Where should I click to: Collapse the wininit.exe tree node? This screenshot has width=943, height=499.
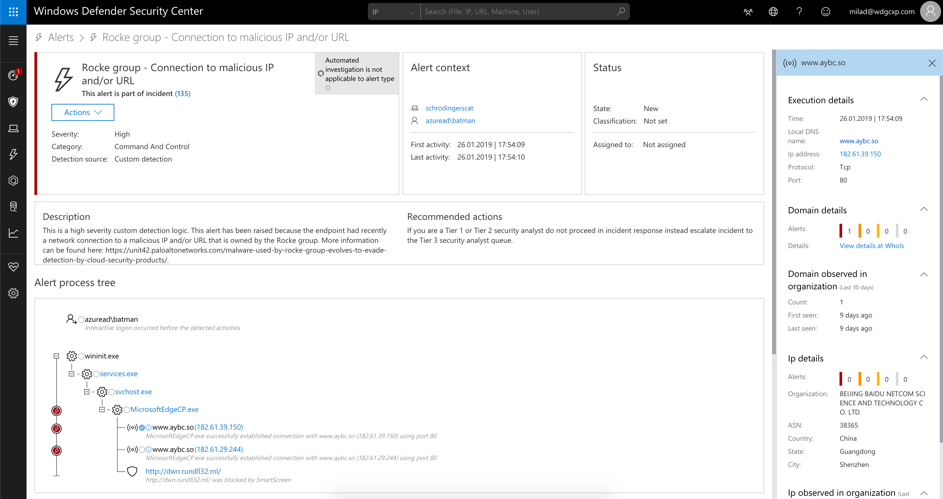[x=56, y=356]
